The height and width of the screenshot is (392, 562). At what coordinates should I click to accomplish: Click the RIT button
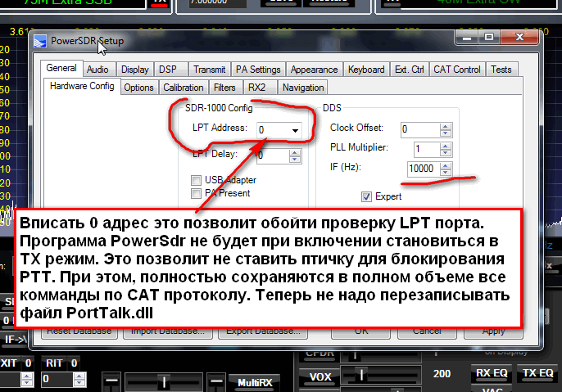(x=54, y=363)
